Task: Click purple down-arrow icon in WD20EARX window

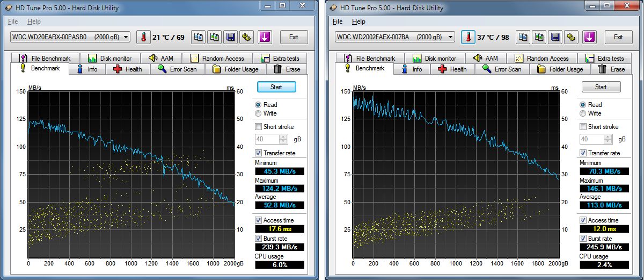Action: tap(265, 37)
